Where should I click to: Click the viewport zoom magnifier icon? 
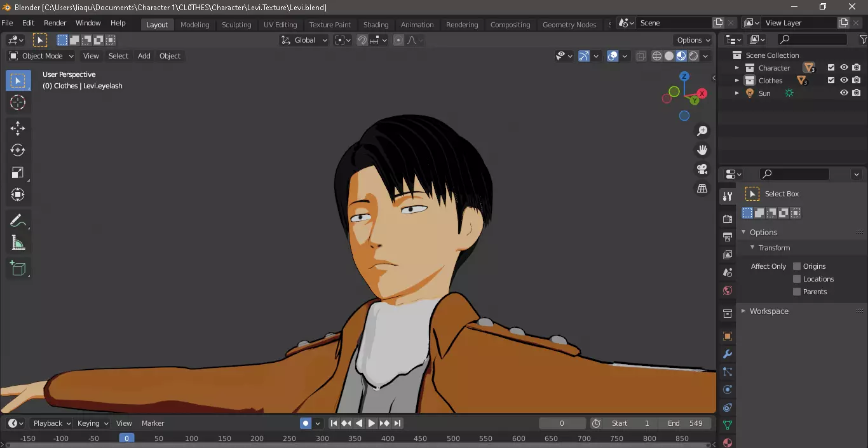pos(702,131)
